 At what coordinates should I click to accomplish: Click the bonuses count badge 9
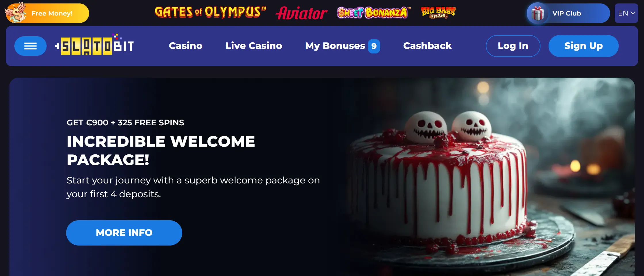[x=374, y=46]
